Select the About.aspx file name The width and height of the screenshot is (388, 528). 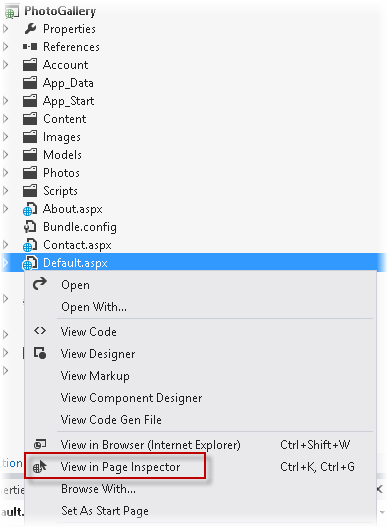pos(73,209)
